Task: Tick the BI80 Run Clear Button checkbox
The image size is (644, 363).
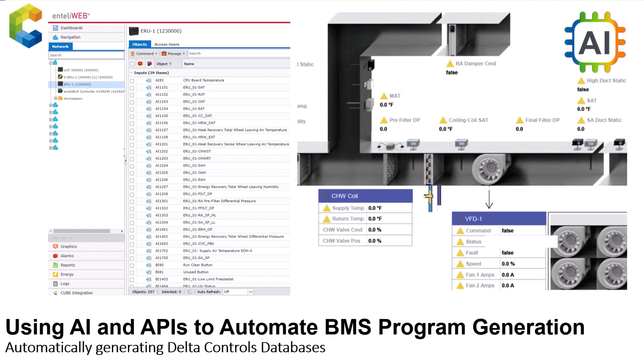Action: click(132, 266)
